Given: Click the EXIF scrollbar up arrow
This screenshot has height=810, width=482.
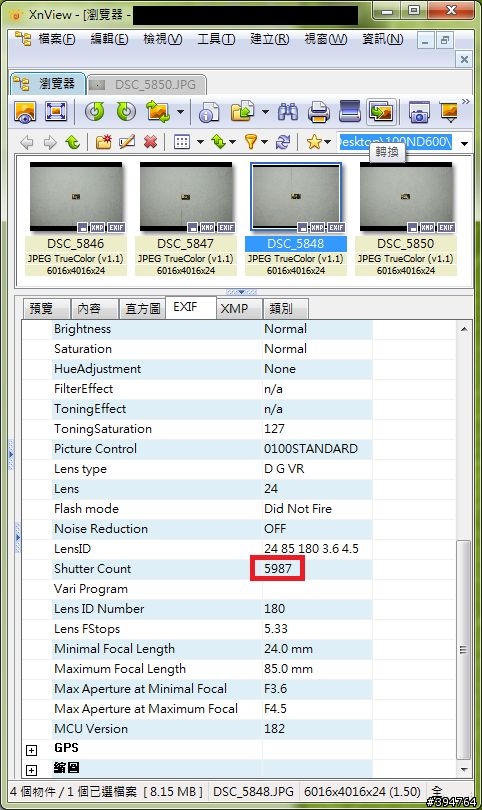Looking at the screenshot, I should (x=463, y=329).
